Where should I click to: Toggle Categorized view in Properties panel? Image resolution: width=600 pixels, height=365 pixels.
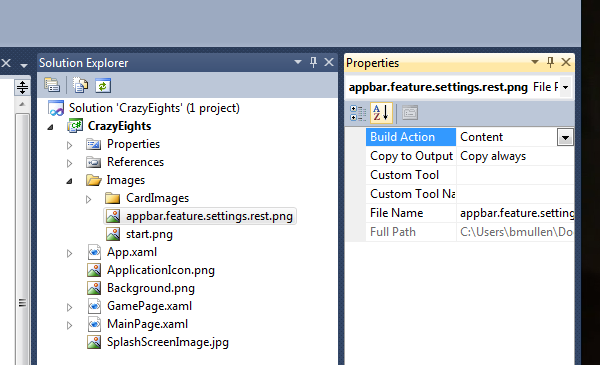(358, 113)
